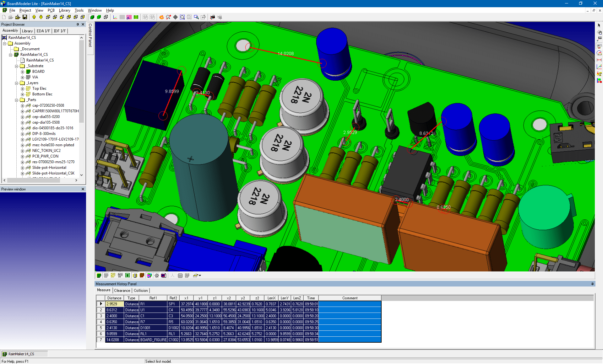
Task: Toggle black silkscreen dots display button
Action: point(120,276)
